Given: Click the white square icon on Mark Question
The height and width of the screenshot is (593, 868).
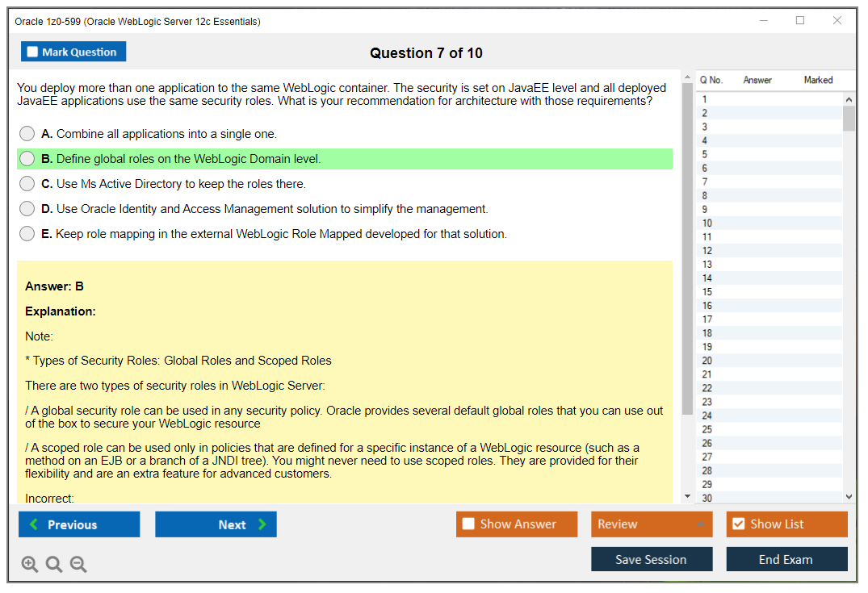Looking at the screenshot, I should click(x=31, y=51).
